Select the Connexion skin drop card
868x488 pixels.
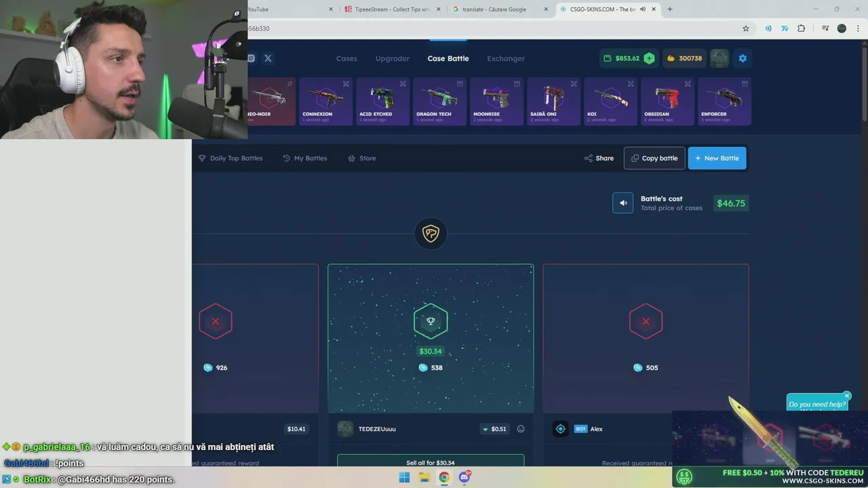(x=326, y=101)
